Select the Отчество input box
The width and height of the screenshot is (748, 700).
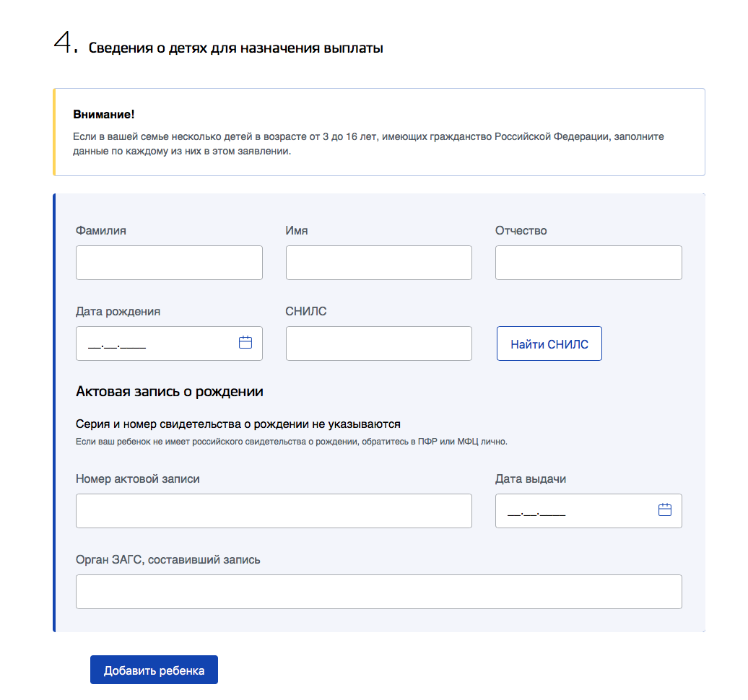click(x=588, y=263)
